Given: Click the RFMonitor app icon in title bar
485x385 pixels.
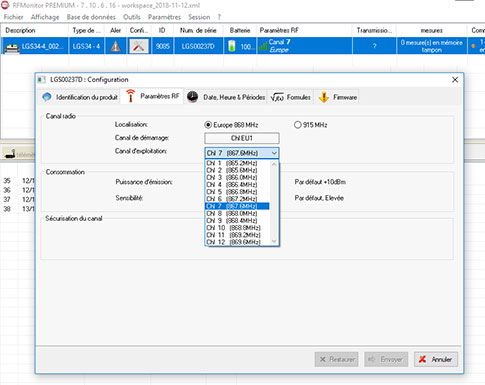Looking at the screenshot, I should (5, 5).
